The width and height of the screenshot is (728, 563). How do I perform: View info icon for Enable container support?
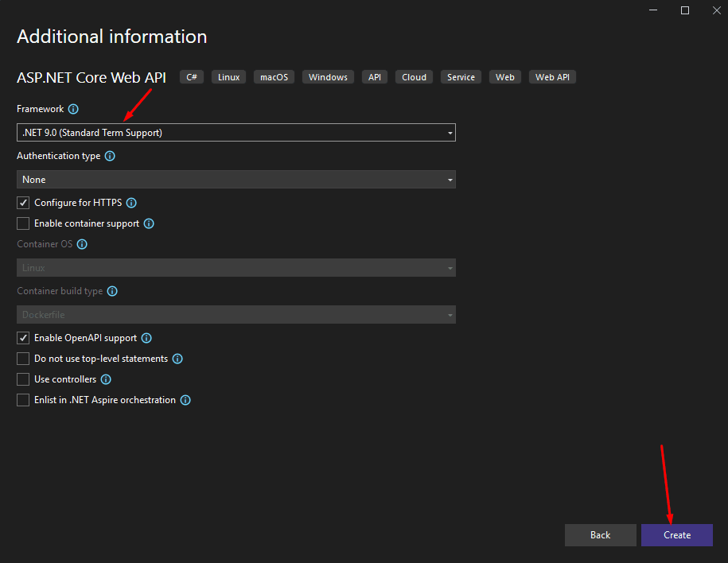(149, 223)
